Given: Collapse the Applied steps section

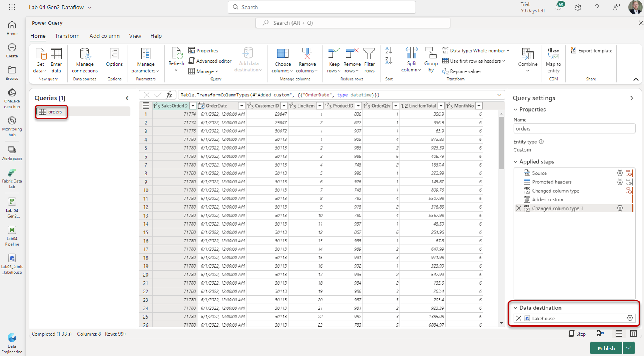Looking at the screenshot, I should point(516,162).
